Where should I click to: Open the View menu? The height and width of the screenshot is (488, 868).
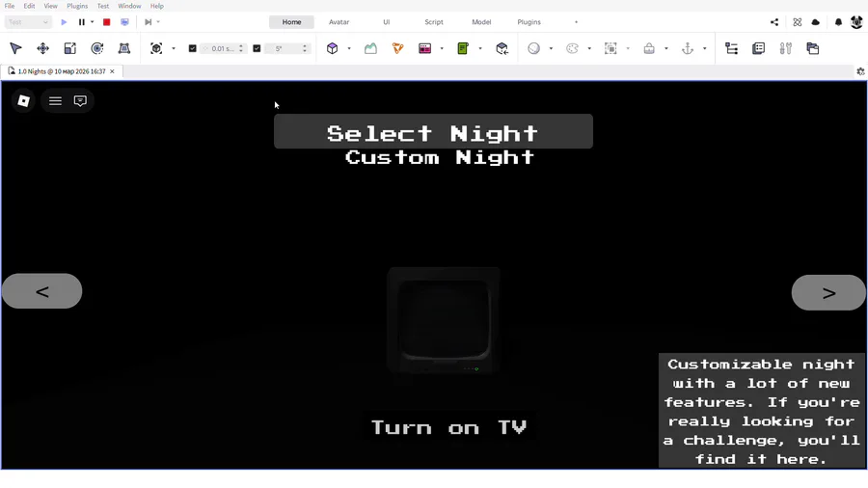click(50, 6)
